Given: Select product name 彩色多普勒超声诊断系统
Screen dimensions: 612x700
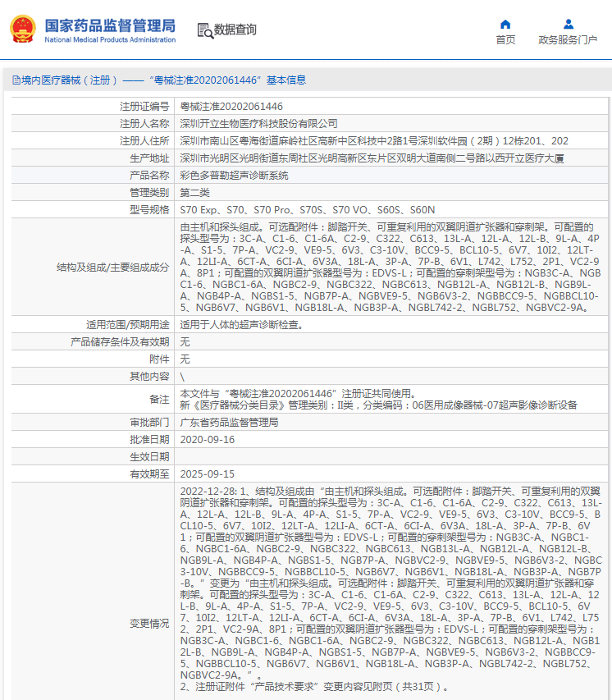Looking at the screenshot, I should [x=234, y=176].
